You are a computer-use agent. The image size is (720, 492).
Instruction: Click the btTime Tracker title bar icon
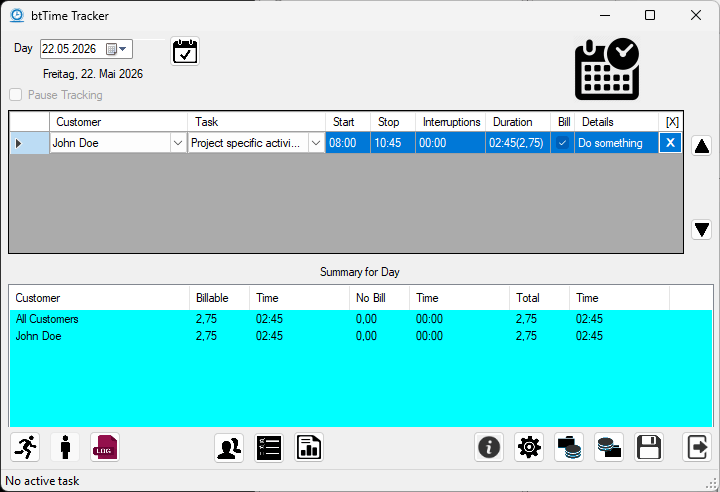coord(17,15)
